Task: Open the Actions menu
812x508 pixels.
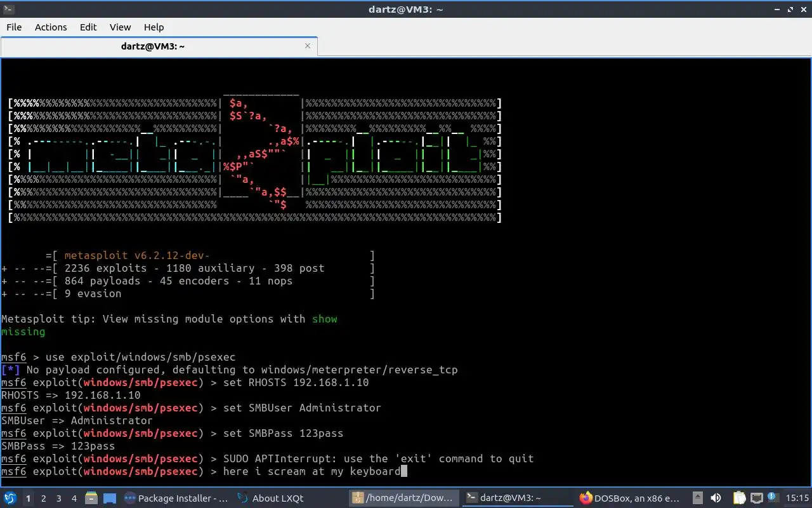Action: click(51, 27)
